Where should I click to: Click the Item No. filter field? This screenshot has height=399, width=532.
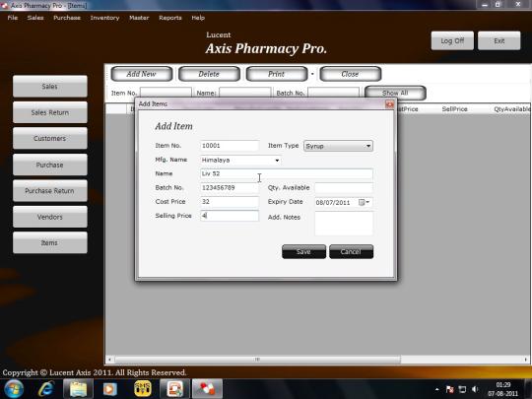click(166, 93)
